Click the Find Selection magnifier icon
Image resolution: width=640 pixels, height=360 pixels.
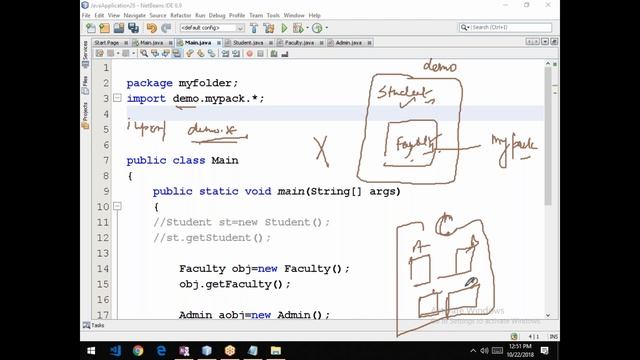[x=144, y=53]
